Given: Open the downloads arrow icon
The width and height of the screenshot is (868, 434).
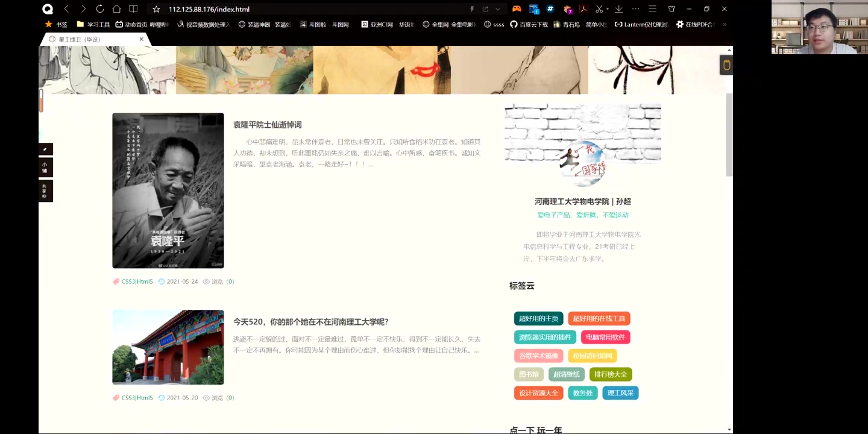Looking at the screenshot, I should coord(618,9).
